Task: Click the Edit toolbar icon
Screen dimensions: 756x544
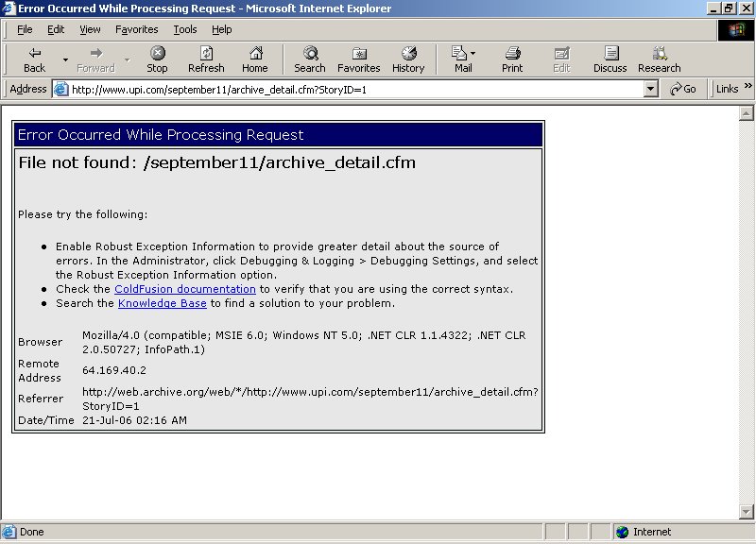Action: [x=561, y=59]
